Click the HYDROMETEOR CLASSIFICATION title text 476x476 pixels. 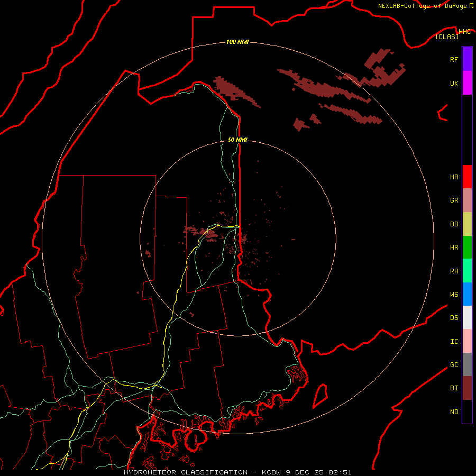click(x=186, y=472)
